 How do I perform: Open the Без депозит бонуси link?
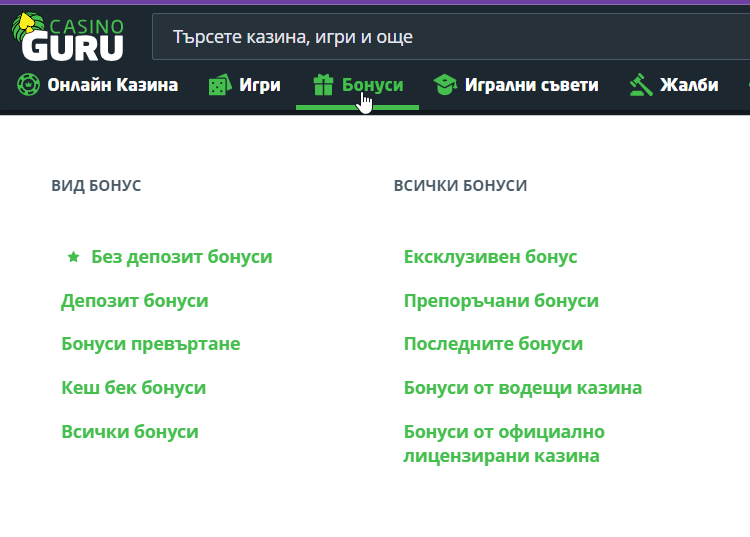point(182,257)
